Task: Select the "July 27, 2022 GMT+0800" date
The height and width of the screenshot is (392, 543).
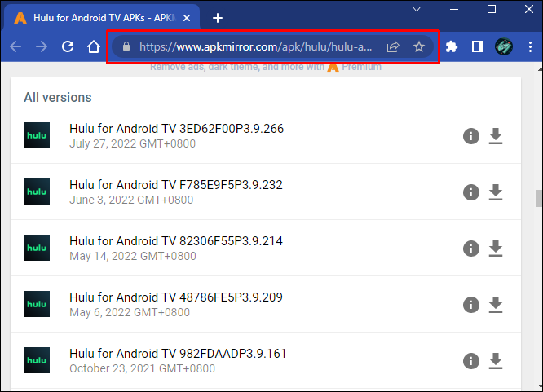Action: (132, 143)
